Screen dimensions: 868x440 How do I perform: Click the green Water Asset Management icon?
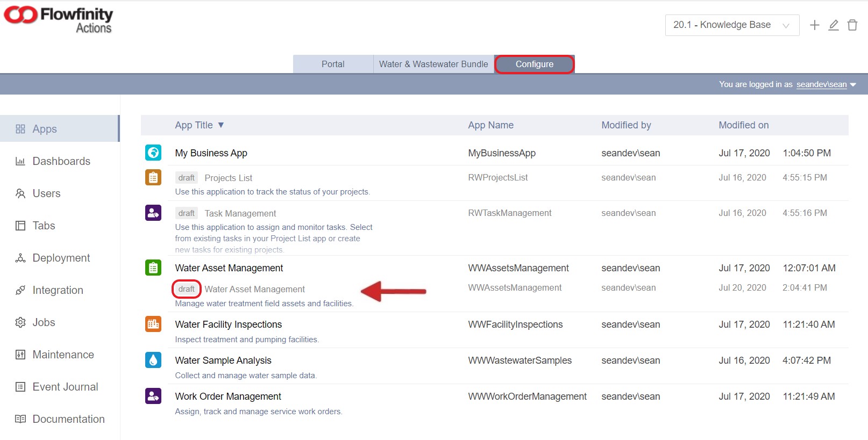point(153,268)
